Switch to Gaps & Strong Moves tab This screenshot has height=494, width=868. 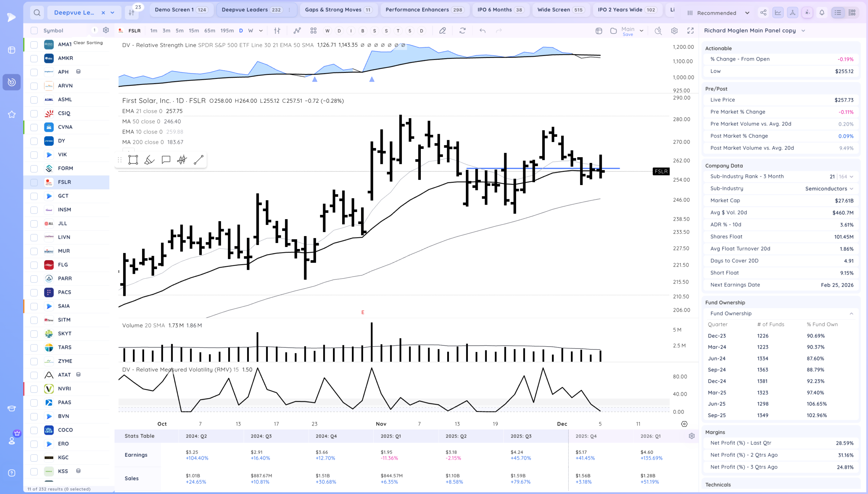(338, 10)
